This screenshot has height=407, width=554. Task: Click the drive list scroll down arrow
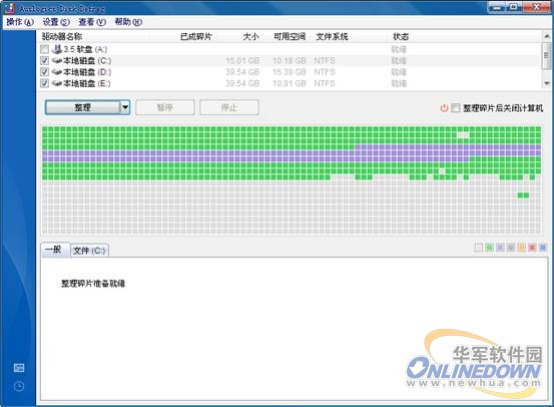click(x=547, y=83)
